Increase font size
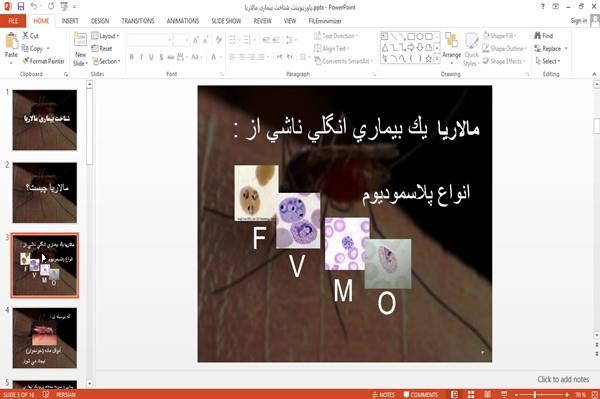The width and height of the screenshot is (600, 399). pyautogui.click(x=196, y=40)
